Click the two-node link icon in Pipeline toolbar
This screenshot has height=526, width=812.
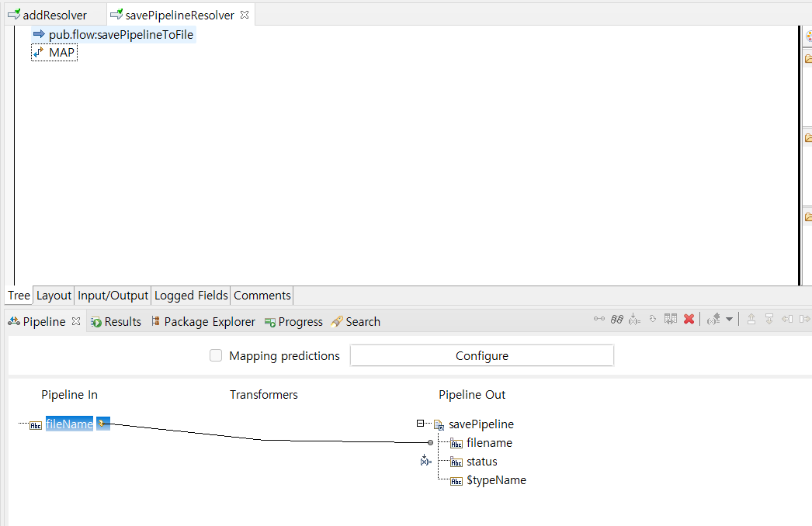click(x=599, y=319)
